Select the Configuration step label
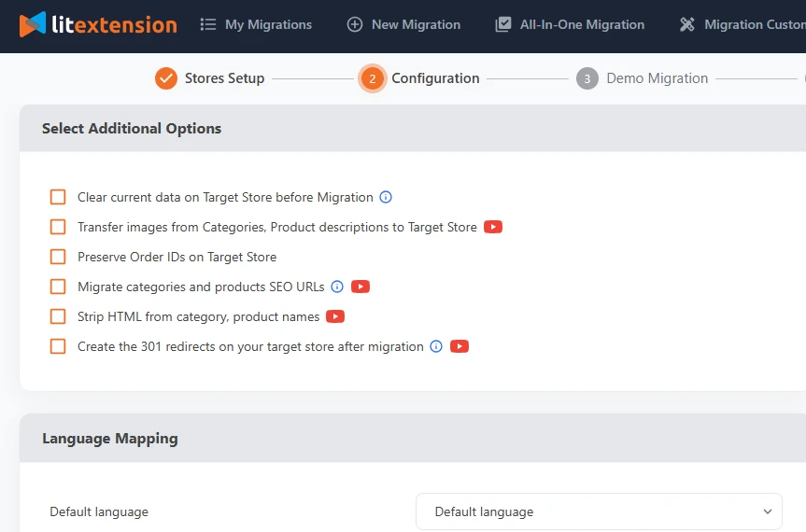Image resolution: width=806 pixels, height=532 pixels. coord(435,78)
